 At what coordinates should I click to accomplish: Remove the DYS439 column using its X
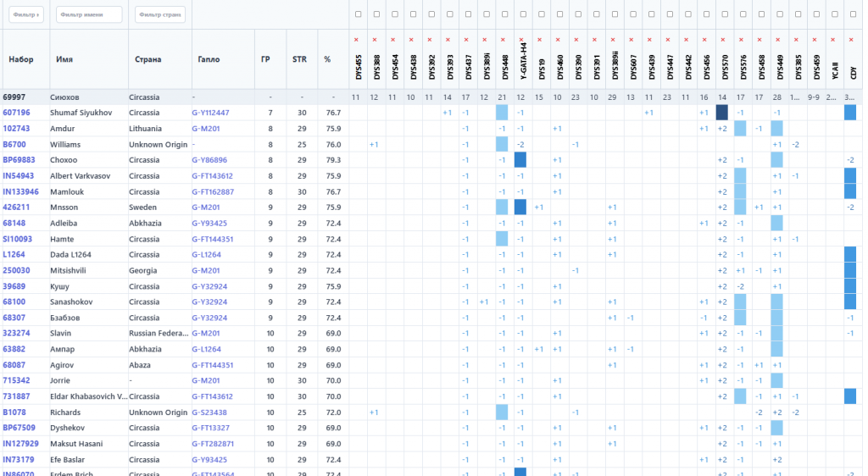(x=649, y=40)
